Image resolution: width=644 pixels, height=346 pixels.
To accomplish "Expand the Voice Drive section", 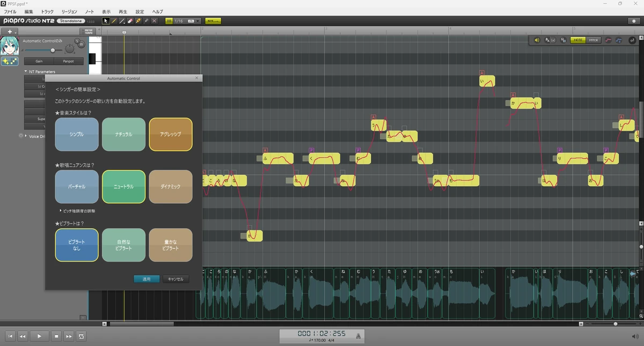I will (x=26, y=137).
